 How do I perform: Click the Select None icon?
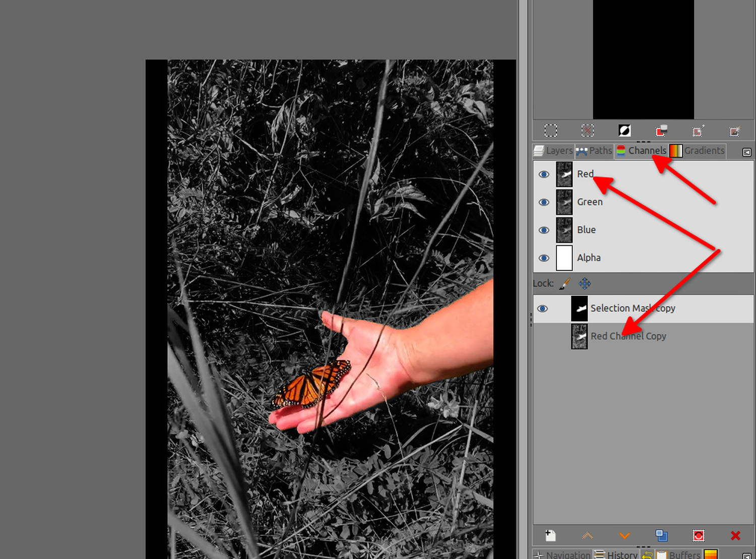point(588,131)
